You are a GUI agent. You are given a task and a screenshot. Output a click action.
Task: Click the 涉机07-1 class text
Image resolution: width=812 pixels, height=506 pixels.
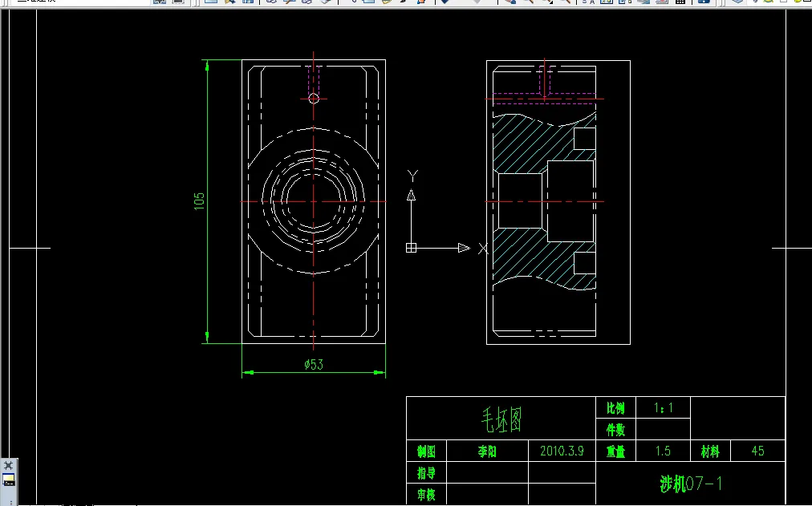pyautogui.click(x=692, y=484)
